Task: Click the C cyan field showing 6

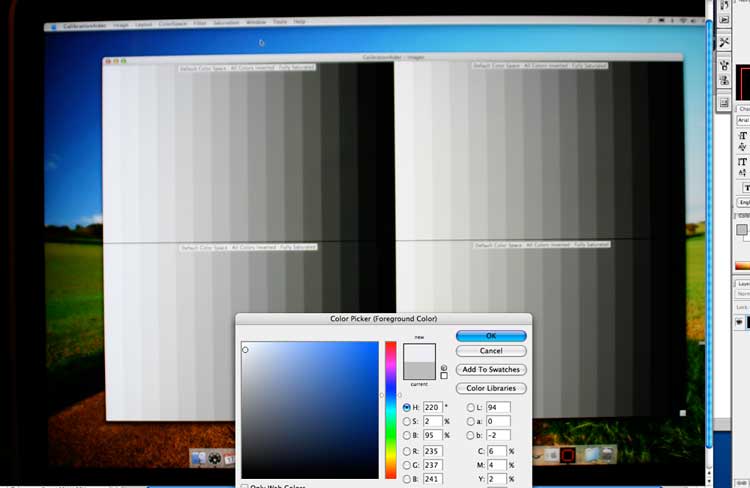Action: click(496, 451)
